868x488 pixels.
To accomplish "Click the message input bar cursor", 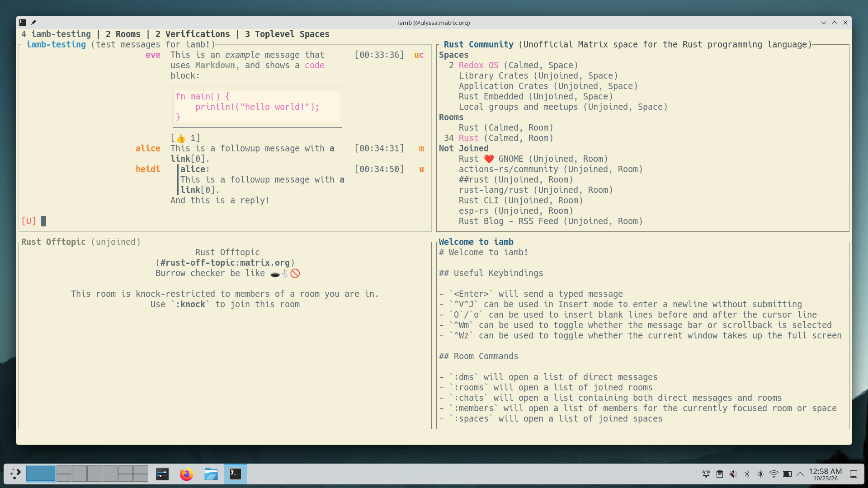I will [x=43, y=221].
